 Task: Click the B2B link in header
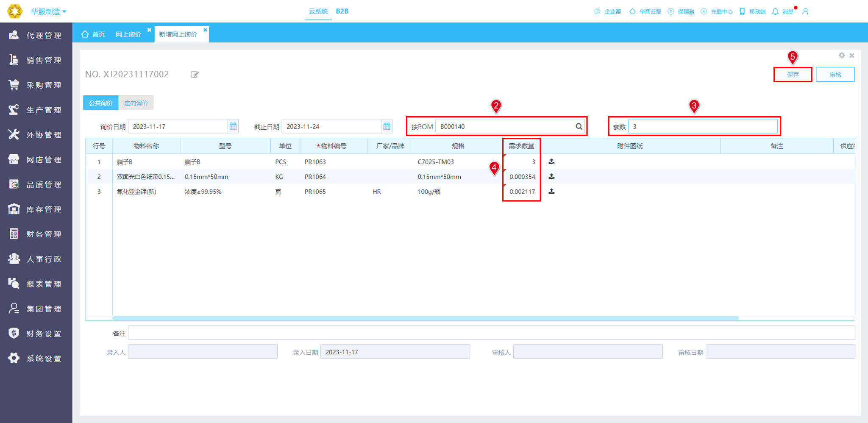342,11
